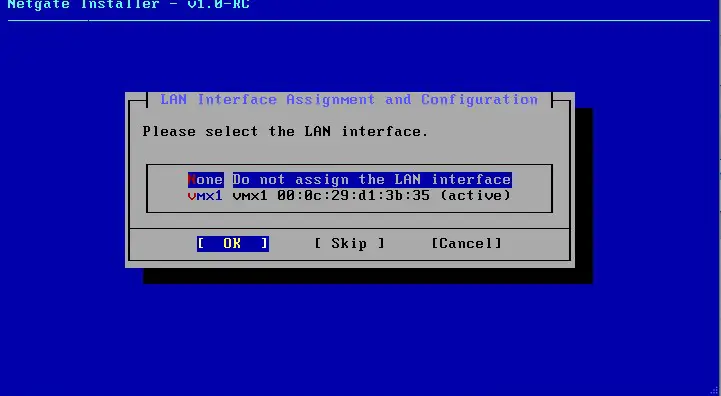Cancel the LAN interface assignment
The height and width of the screenshot is (396, 721).
(x=466, y=243)
